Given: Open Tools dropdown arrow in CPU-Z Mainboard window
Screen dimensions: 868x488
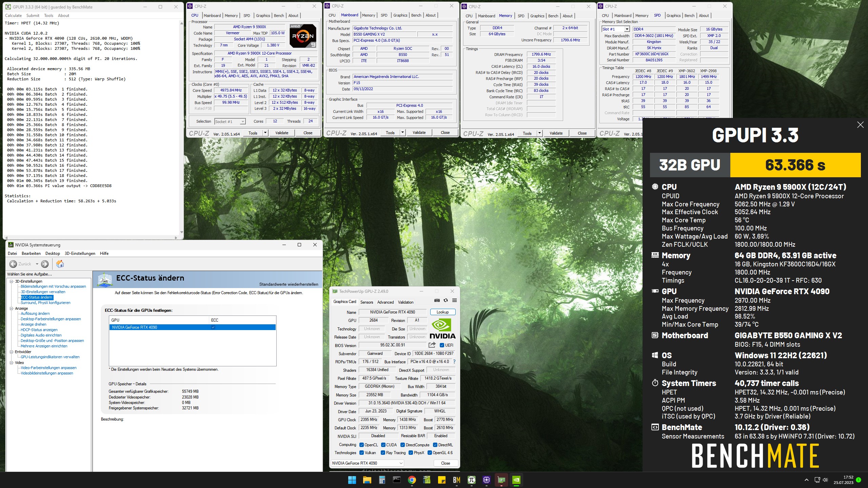Looking at the screenshot, I should pos(402,133).
